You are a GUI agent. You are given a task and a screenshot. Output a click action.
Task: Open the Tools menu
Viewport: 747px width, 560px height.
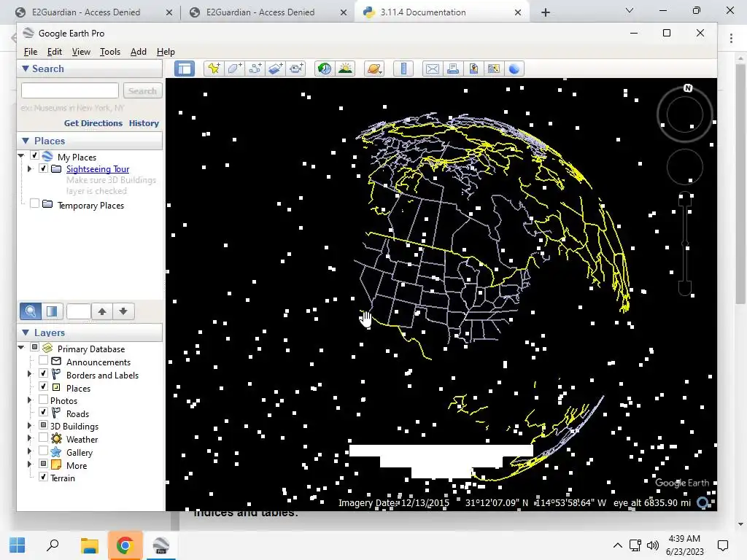(x=110, y=52)
